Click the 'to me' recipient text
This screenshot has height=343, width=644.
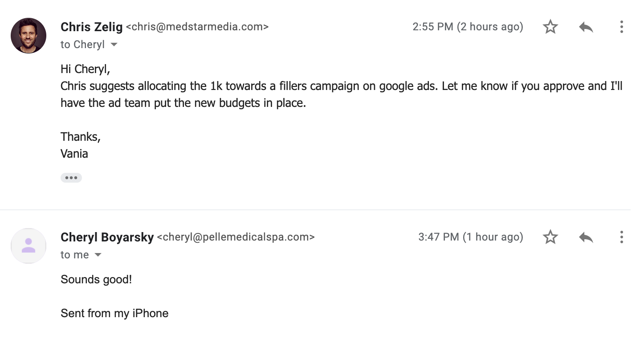point(75,255)
